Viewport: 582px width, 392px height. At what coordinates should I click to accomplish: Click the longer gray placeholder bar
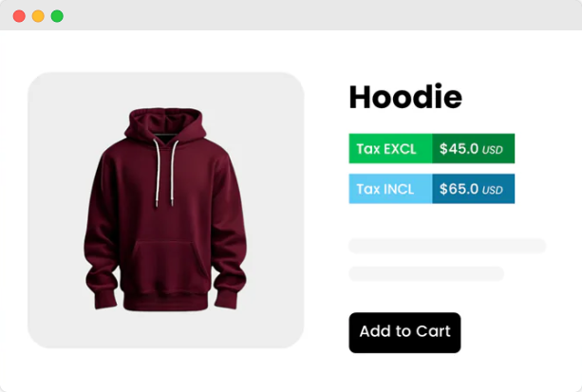click(447, 246)
